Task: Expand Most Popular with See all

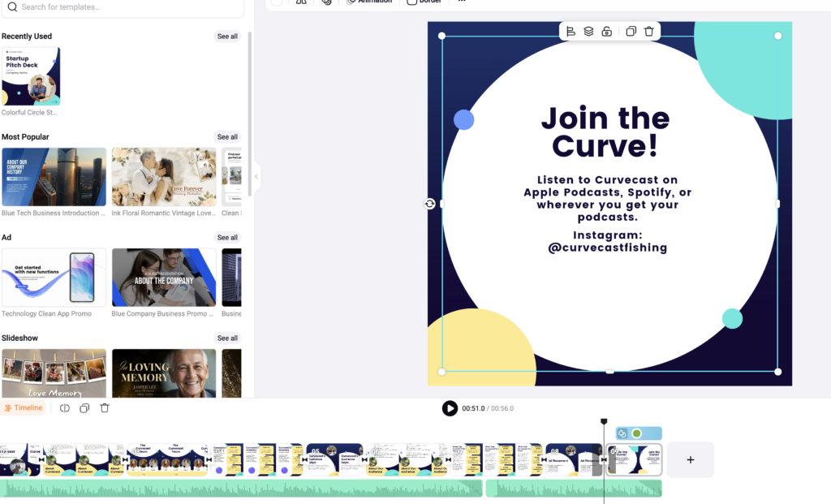Action: (x=227, y=137)
